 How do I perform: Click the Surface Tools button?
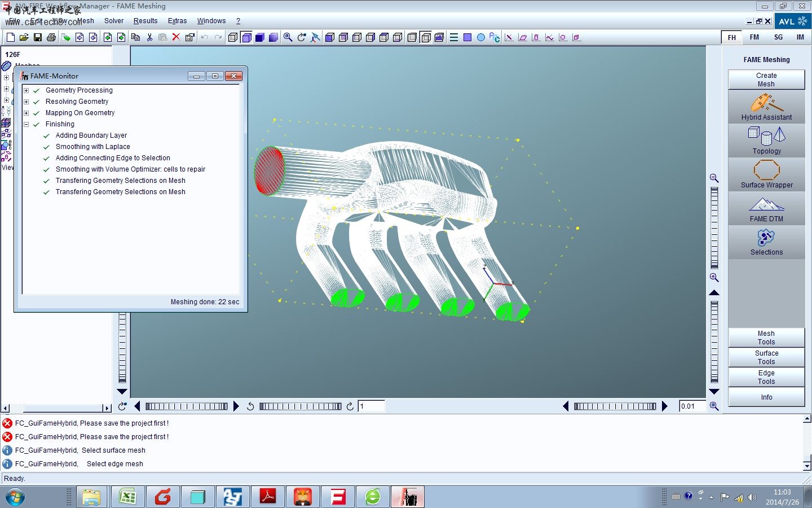click(766, 357)
